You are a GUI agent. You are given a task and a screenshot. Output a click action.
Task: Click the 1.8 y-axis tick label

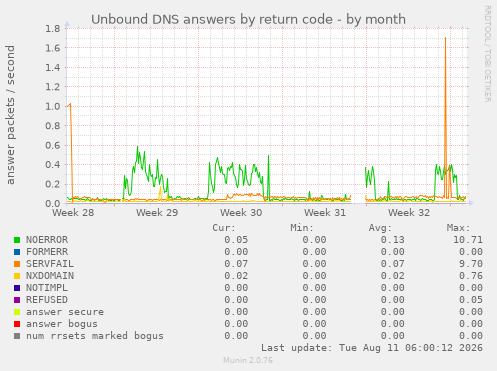click(x=53, y=29)
